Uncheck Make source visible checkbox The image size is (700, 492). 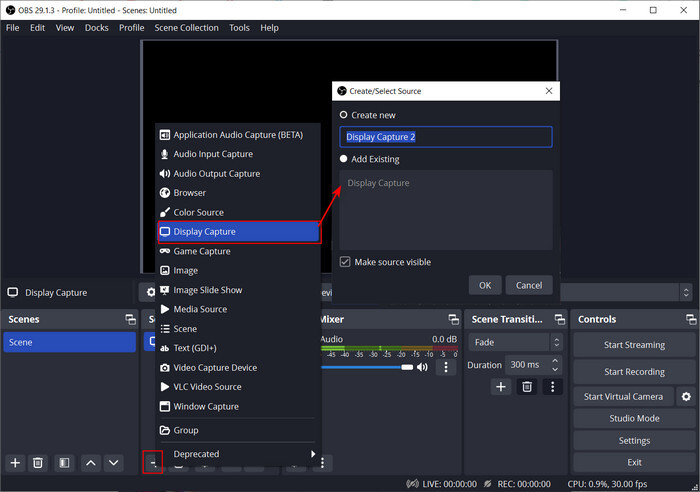click(x=345, y=262)
